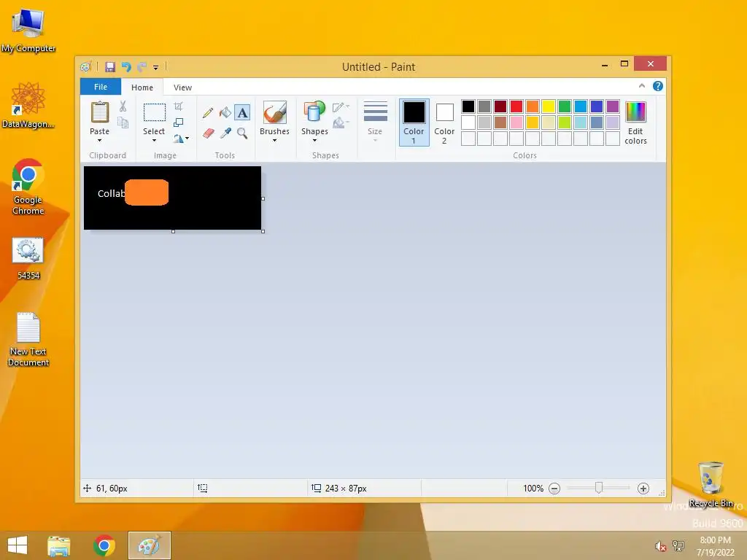This screenshot has width=747, height=560.
Task: Click the zoom slider handle
Action: coord(599,488)
